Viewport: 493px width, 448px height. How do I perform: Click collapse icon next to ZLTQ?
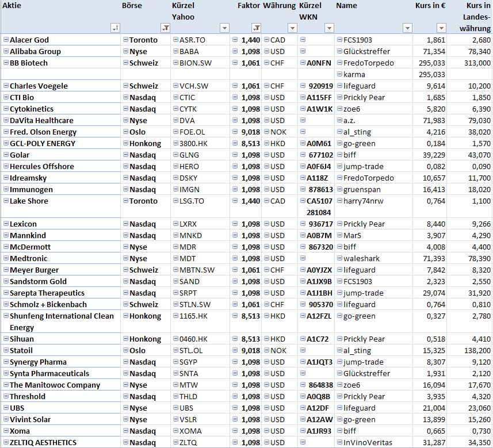(x=175, y=442)
